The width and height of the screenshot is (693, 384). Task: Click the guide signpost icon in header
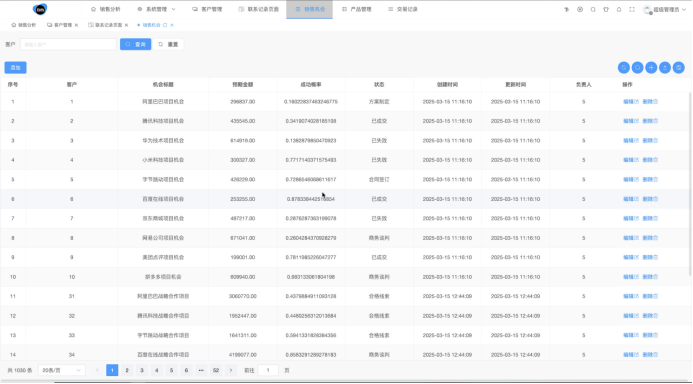567,9
